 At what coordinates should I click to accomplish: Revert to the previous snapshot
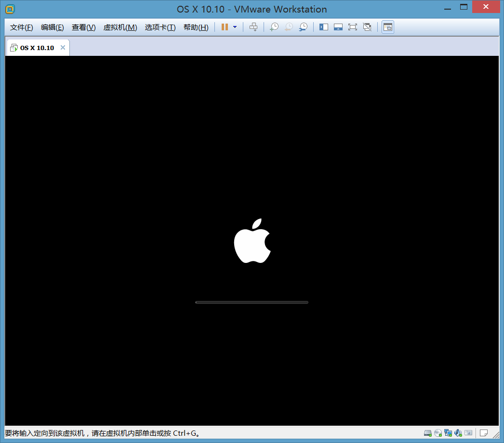tap(289, 27)
